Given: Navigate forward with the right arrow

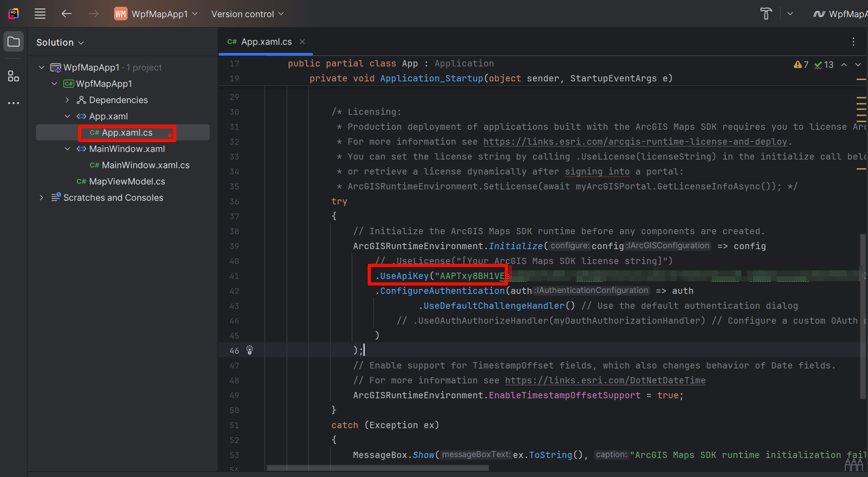Looking at the screenshot, I should click(x=93, y=14).
